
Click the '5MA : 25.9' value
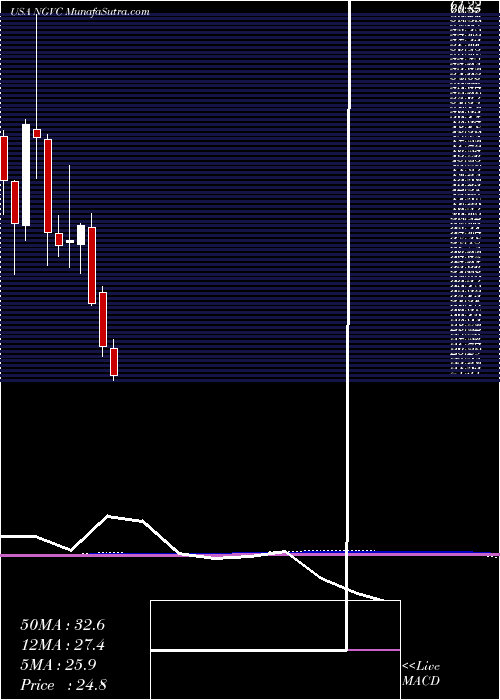(59, 665)
